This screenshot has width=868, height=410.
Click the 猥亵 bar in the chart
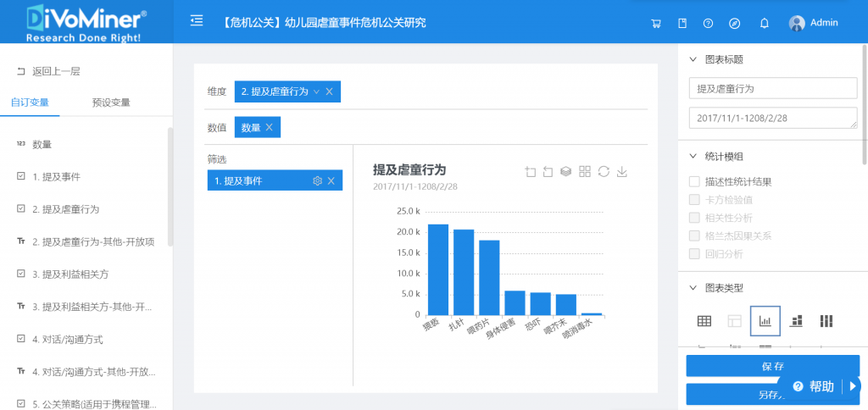pyautogui.click(x=438, y=269)
